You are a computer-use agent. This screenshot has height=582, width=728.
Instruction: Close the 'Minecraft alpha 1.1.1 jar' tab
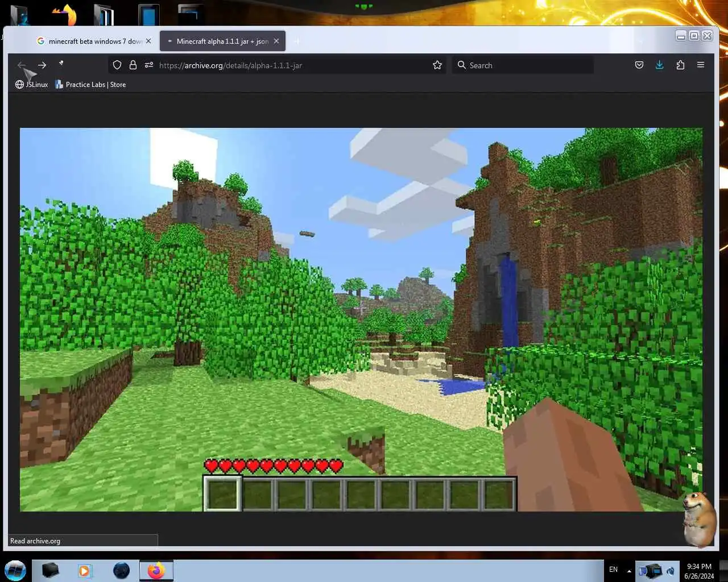pos(276,41)
